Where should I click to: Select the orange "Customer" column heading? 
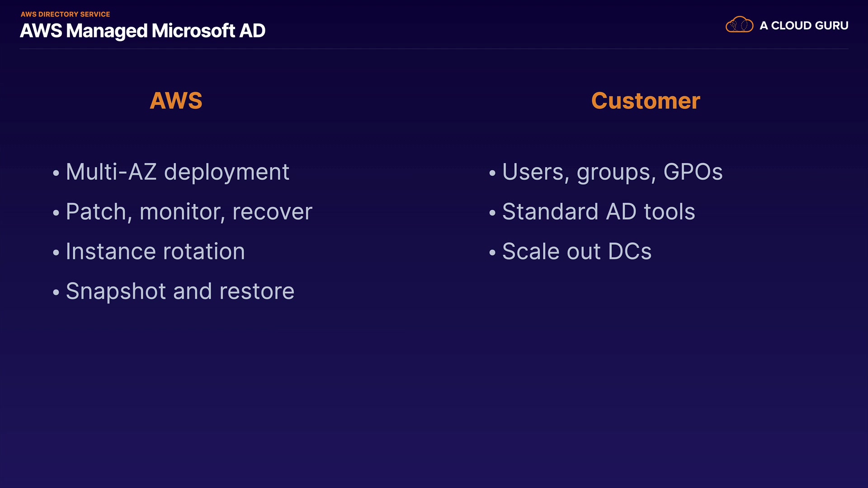pyautogui.click(x=646, y=101)
